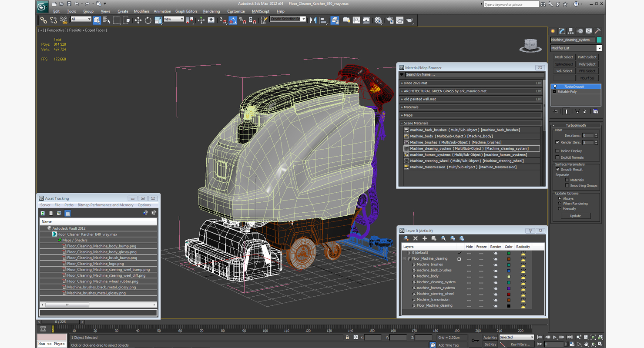Click the Mesh Select button

(563, 57)
